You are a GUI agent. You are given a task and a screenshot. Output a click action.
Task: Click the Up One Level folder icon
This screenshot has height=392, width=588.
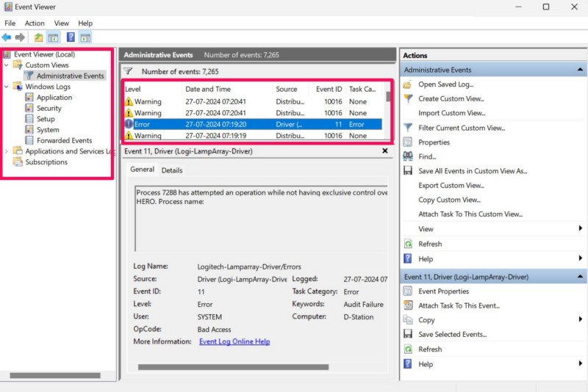pyautogui.click(x=38, y=37)
